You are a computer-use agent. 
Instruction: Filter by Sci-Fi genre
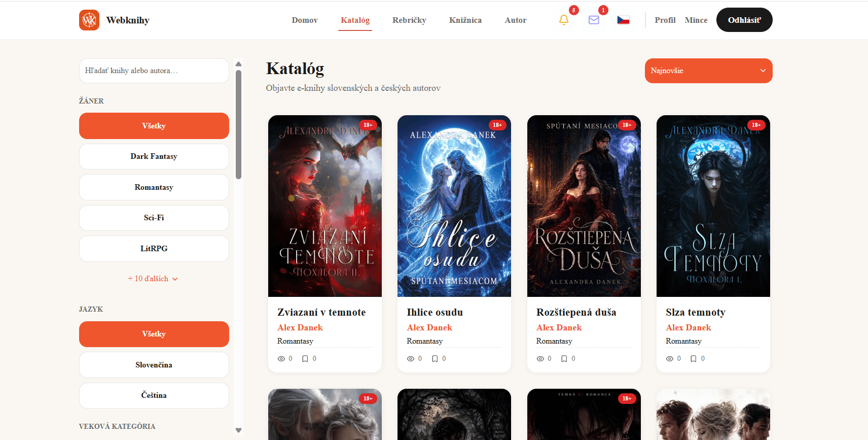coord(154,218)
